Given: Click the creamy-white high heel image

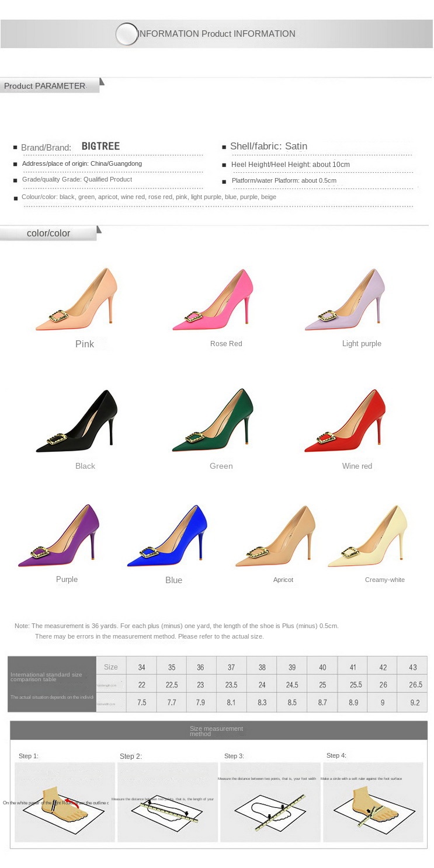Looking at the screenshot, I should pos(368,536).
